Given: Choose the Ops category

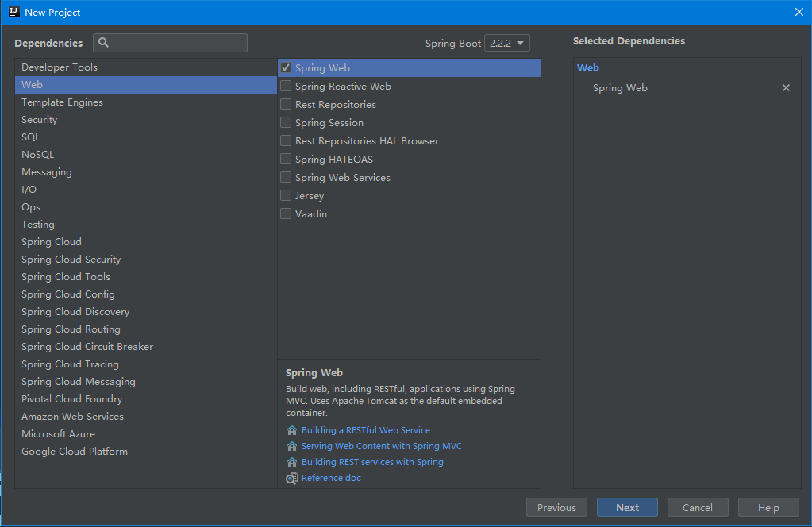Looking at the screenshot, I should (146, 207).
